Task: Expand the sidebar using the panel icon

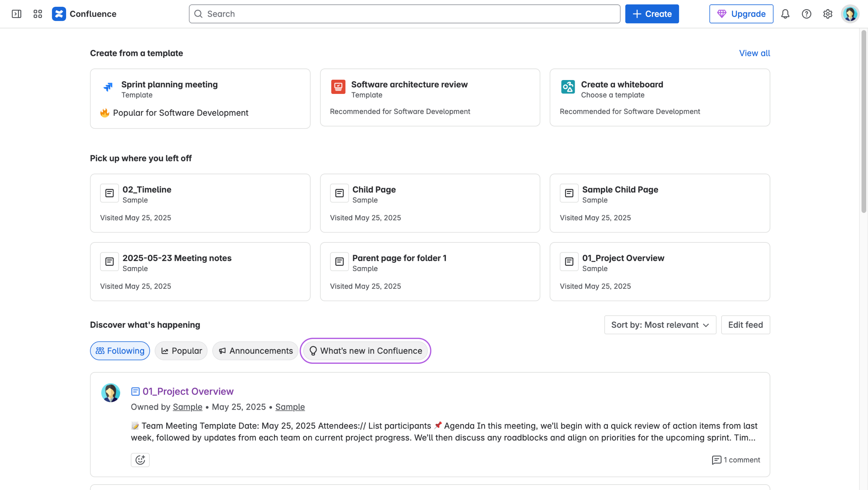Action: 16,14
